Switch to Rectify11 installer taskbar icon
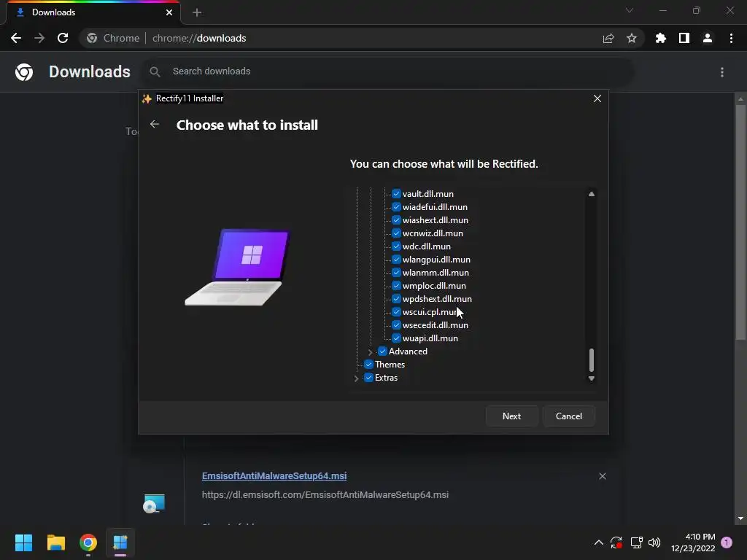This screenshot has width=747, height=560. point(120,542)
